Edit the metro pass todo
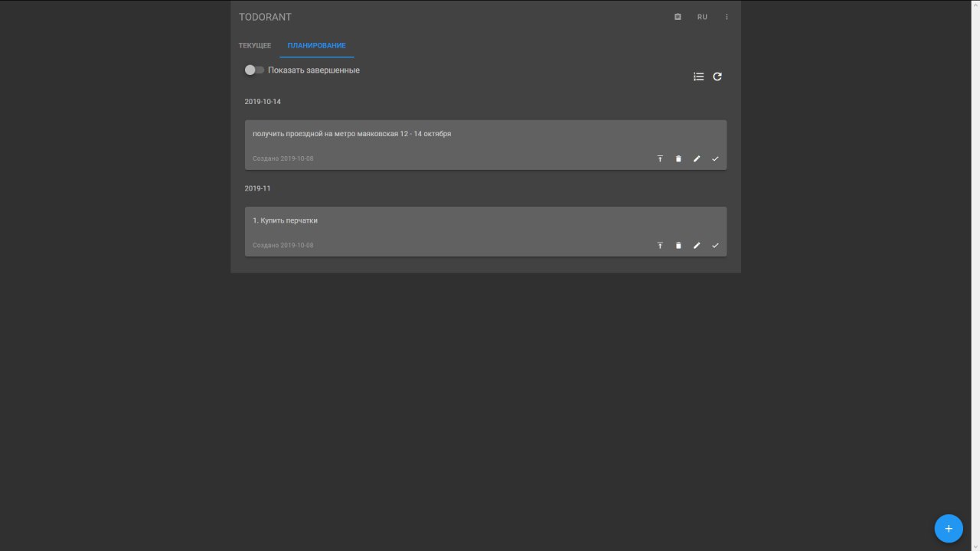Viewport: 980px width, 551px height. point(697,158)
